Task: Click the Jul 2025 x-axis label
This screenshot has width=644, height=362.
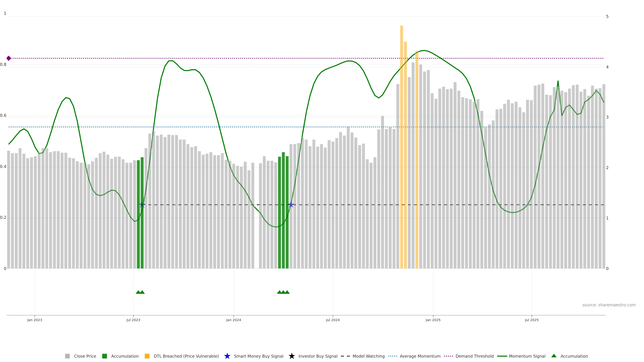Action: pyautogui.click(x=531, y=320)
